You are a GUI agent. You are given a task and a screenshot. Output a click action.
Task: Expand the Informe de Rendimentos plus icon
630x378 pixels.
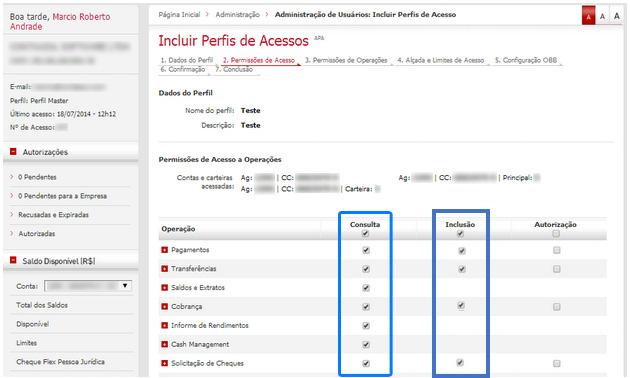pos(164,325)
